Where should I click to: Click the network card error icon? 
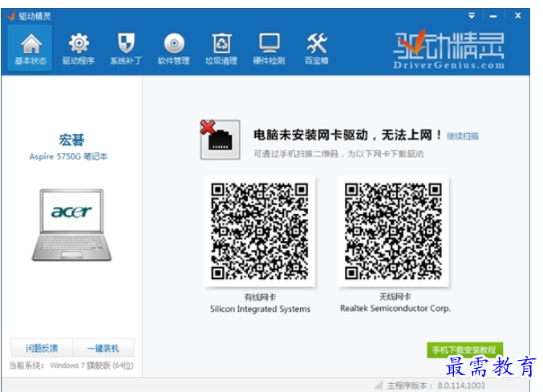click(221, 139)
